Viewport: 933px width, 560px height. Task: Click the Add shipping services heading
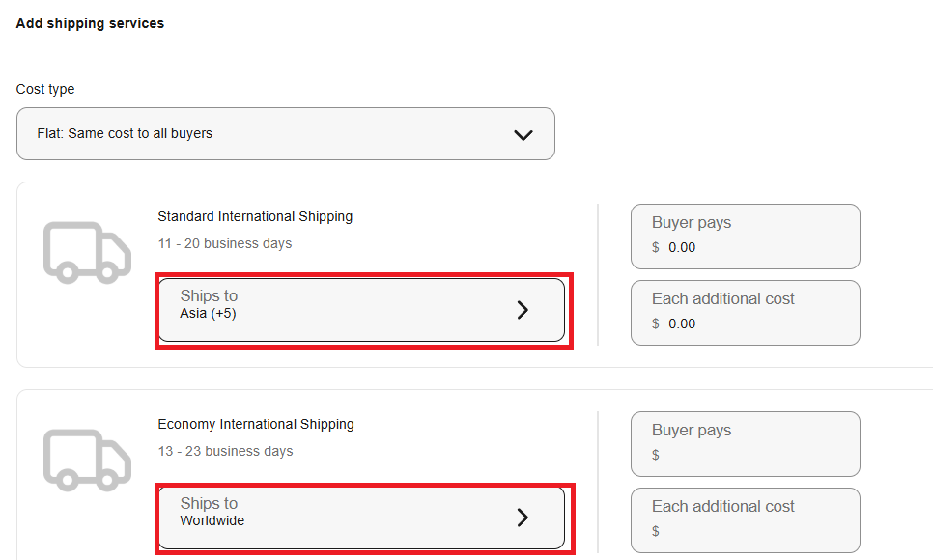(x=90, y=23)
